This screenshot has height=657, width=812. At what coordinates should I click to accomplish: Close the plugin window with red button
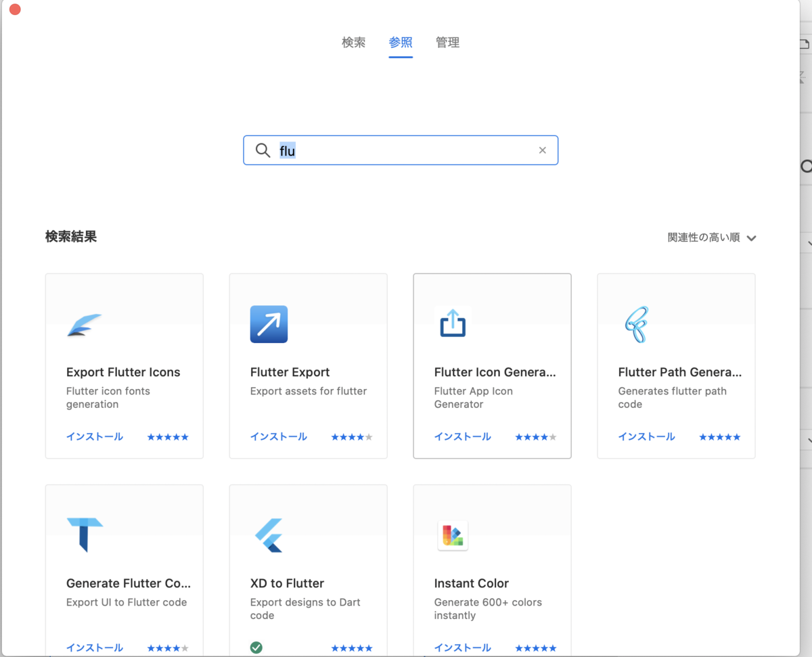pyautogui.click(x=15, y=9)
